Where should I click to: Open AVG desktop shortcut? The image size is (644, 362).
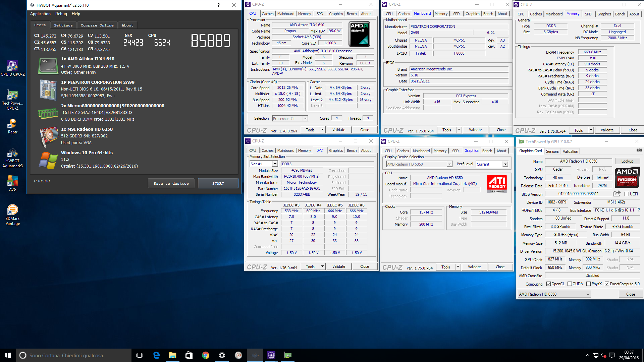coord(13,184)
